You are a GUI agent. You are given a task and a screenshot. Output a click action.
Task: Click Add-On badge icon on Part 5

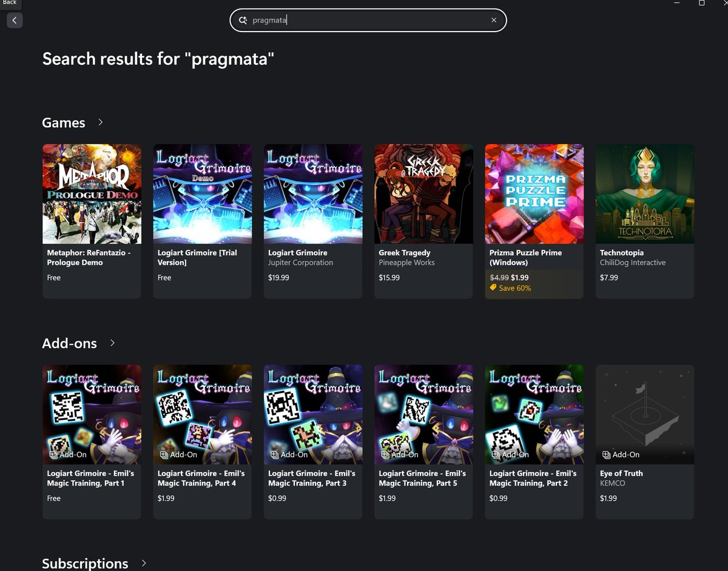[x=385, y=455]
